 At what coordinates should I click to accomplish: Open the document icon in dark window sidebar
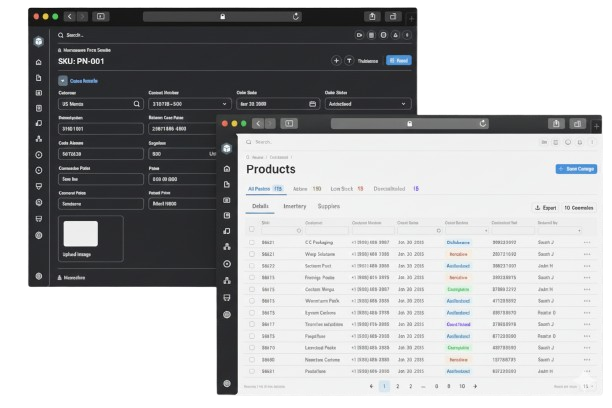point(39,78)
